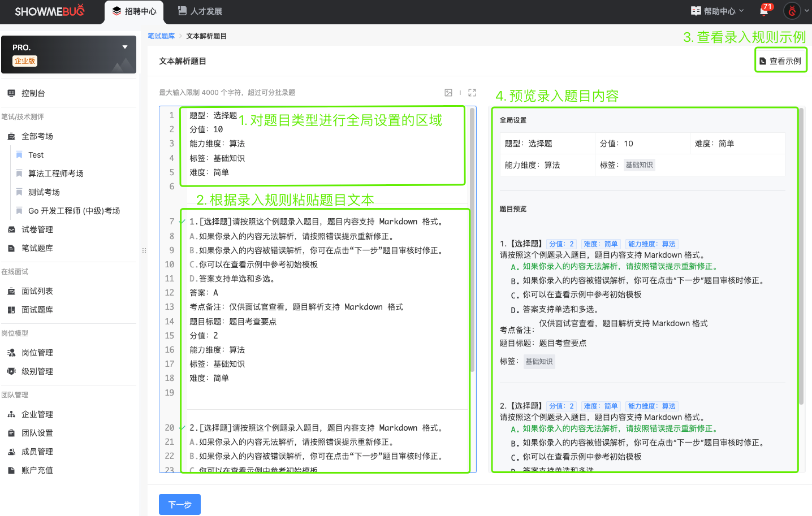Open the user avatar menu
This screenshot has width=812, height=516.
coord(792,11)
